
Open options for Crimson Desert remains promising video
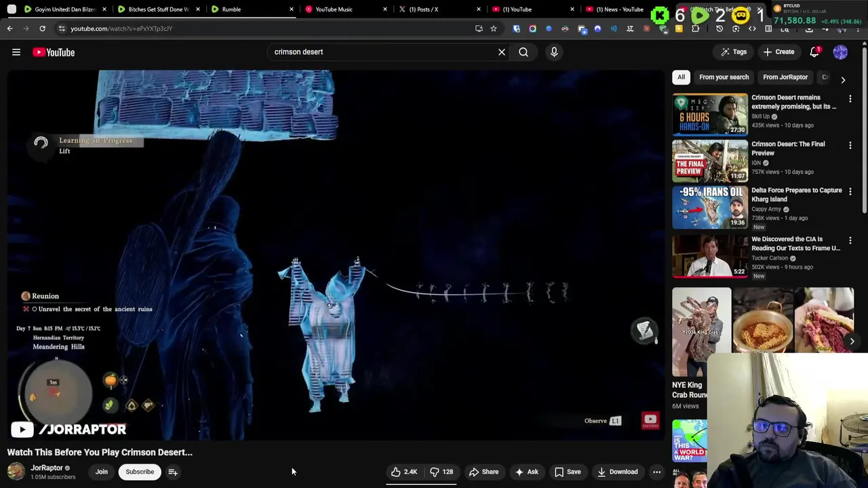(850, 99)
